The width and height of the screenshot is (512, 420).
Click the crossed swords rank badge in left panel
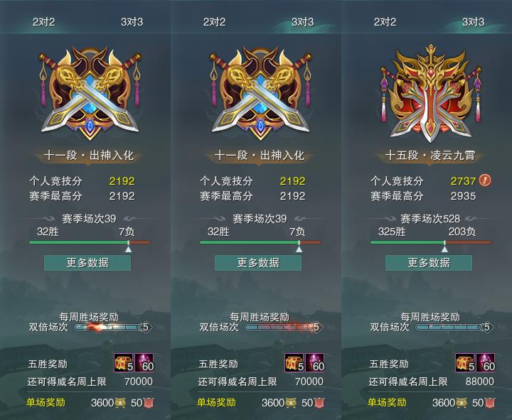pyautogui.click(x=90, y=94)
